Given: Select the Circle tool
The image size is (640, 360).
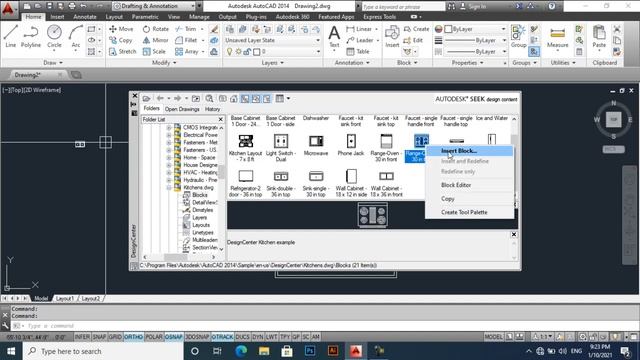Looking at the screenshot, I should 54,36.
